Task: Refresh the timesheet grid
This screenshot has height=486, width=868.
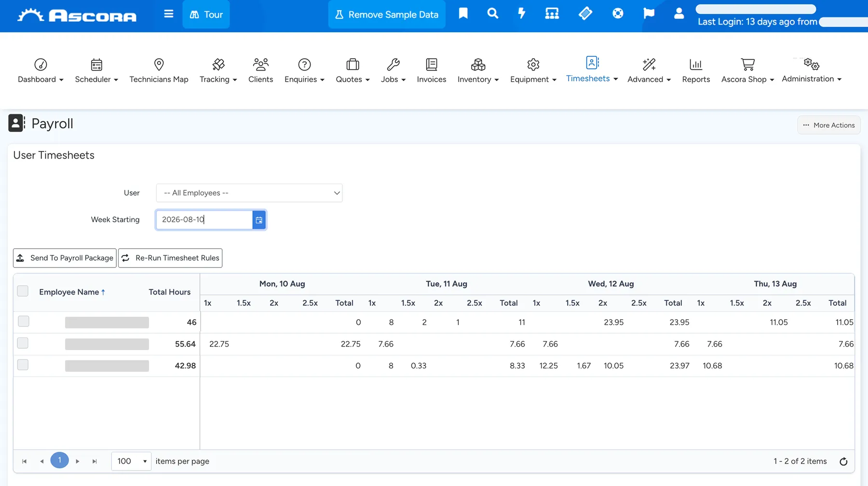Action: coord(843,461)
